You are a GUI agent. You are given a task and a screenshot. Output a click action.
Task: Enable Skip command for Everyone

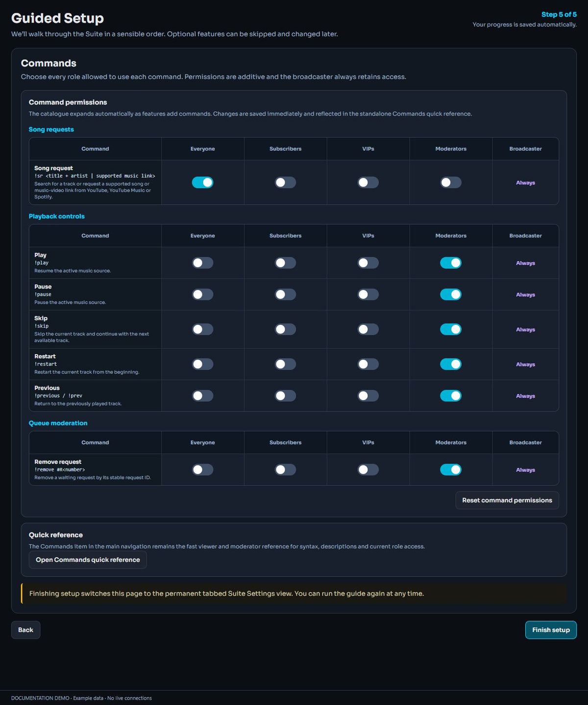[202, 329]
